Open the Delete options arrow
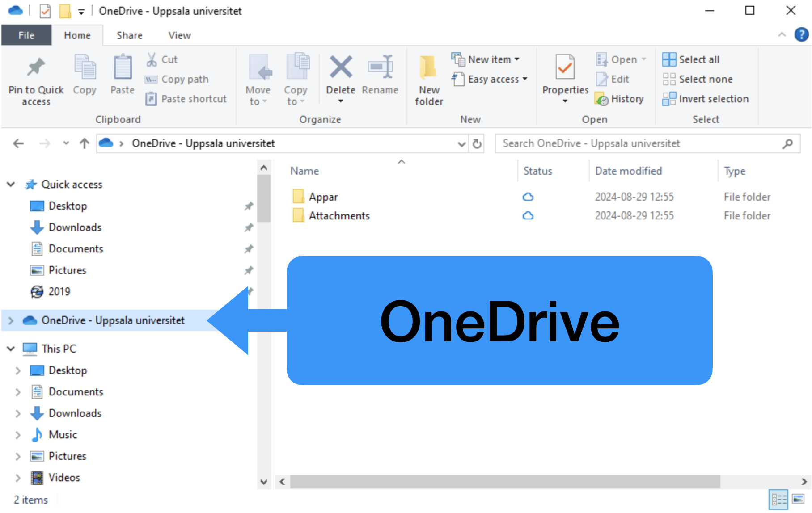Image resolution: width=812 pixels, height=513 pixels. point(341,101)
